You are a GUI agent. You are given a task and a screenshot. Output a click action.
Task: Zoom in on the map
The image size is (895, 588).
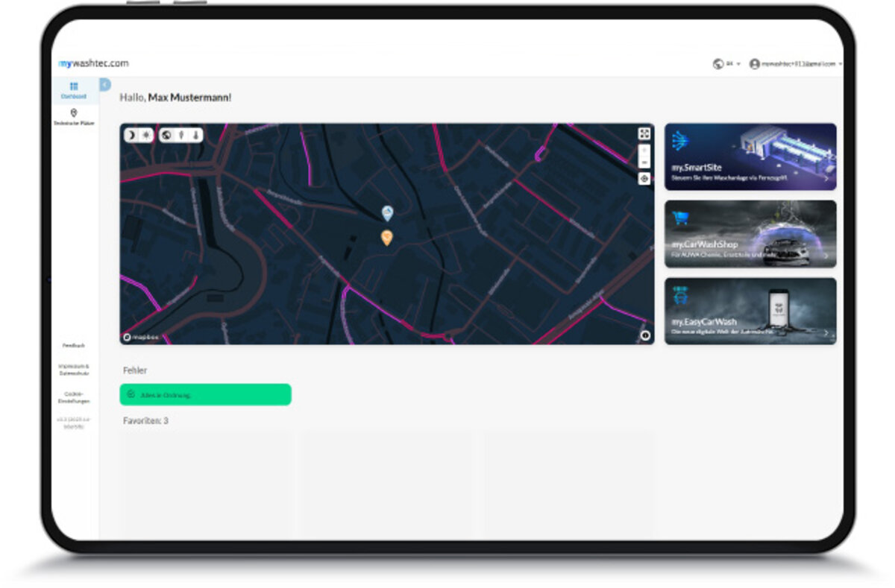point(644,151)
